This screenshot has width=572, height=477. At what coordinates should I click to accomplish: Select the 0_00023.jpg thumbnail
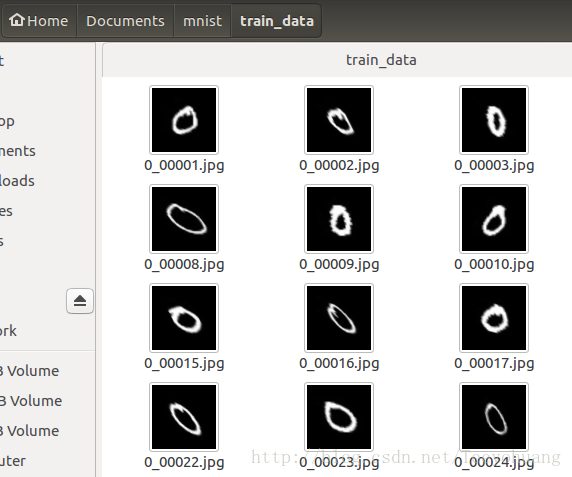click(339, 417)
